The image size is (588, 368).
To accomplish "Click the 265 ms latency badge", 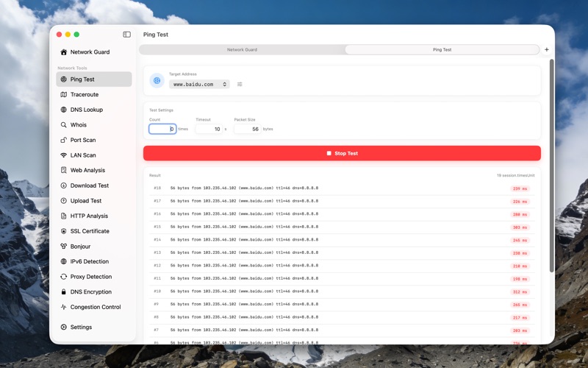I will [x=520, y=305].
